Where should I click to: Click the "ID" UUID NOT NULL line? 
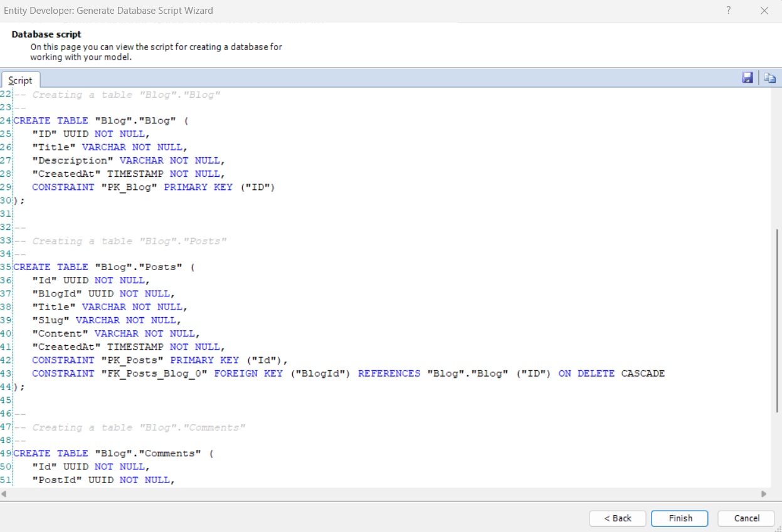[x=91, y=134]
